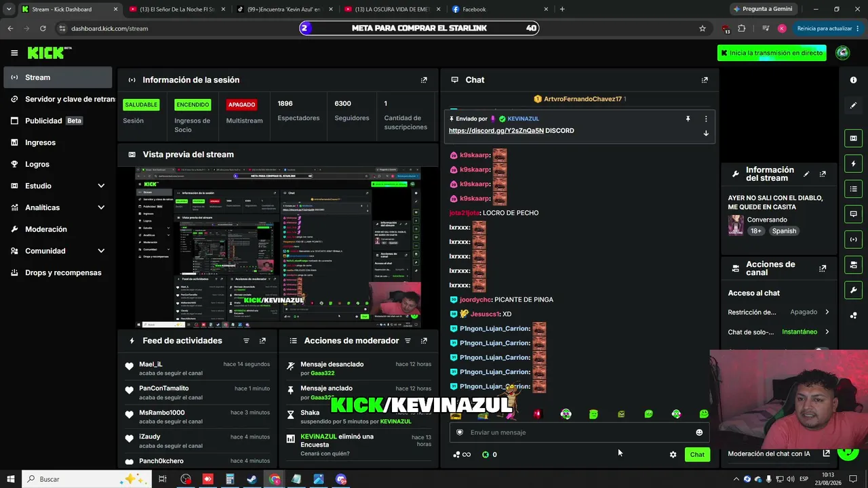Collapse the pinned message with the down arrow
Image resolution: width=868 pixels, height=488 pixels.
[x=706, y=133]
